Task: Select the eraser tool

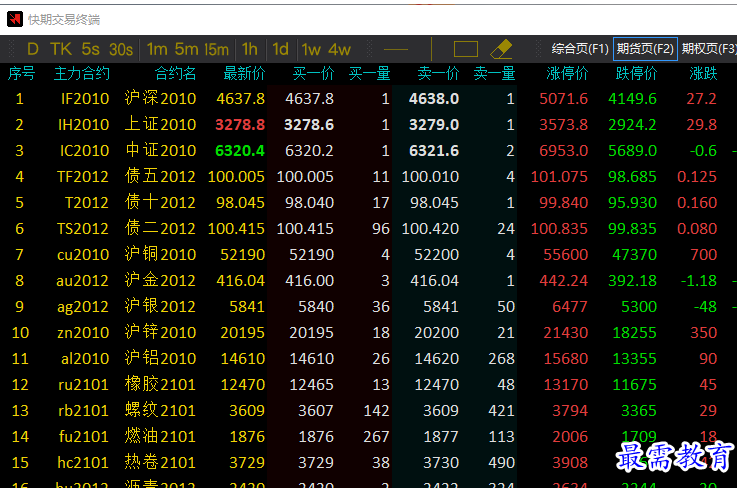Action: point(501,49)
